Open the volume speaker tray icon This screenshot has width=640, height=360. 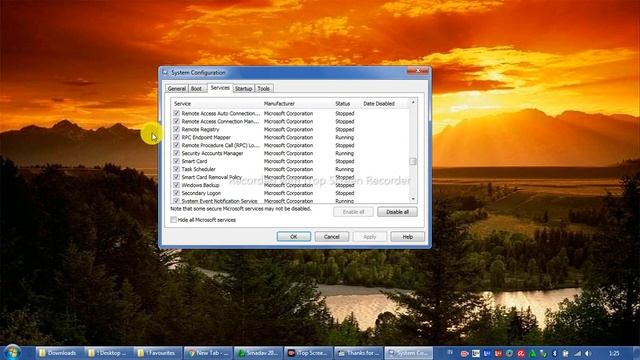pyautogui.click(x=588, y=353)
